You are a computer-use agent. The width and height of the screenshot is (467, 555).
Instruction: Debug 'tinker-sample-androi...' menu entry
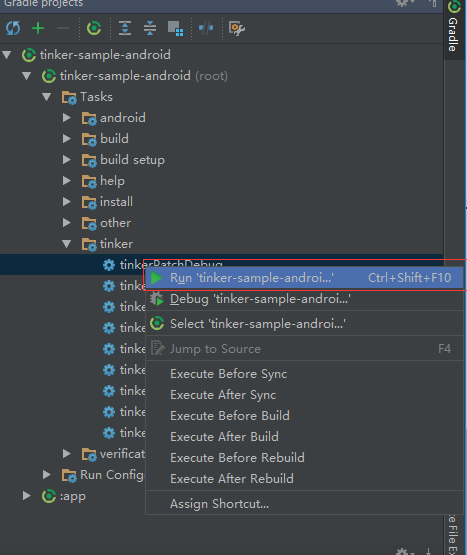[304, 299]
